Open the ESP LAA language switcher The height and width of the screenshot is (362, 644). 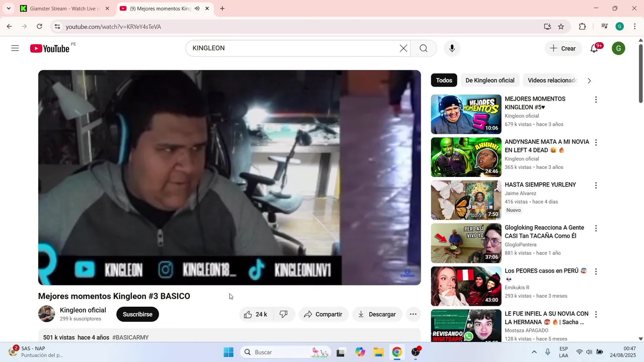pos(563,352)
